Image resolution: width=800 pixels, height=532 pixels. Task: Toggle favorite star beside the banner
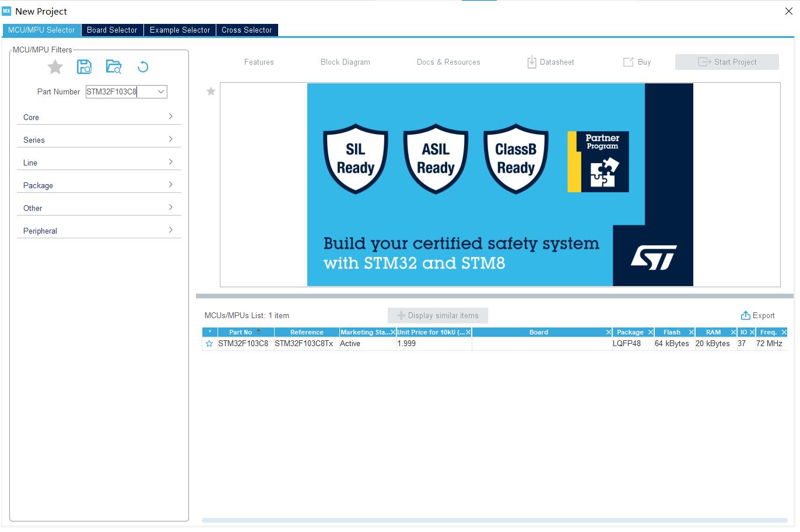(x=211, y=91)
